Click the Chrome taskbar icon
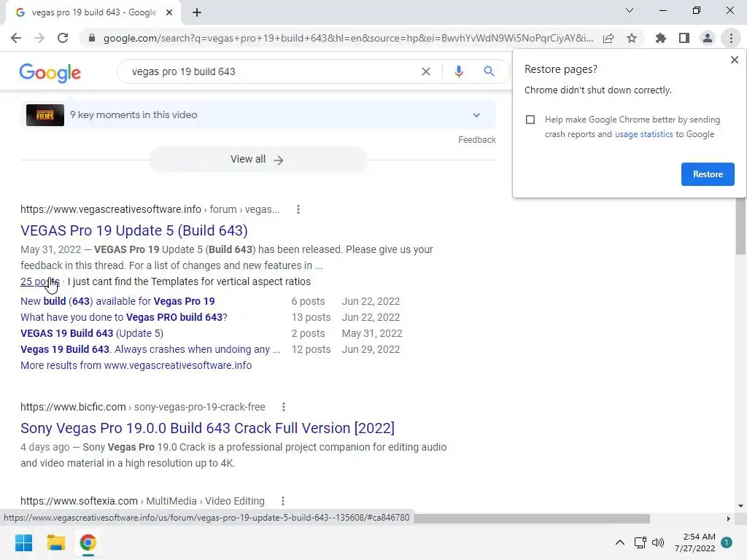This screenshot has width=747, height=560. click(x=88, y=542)
